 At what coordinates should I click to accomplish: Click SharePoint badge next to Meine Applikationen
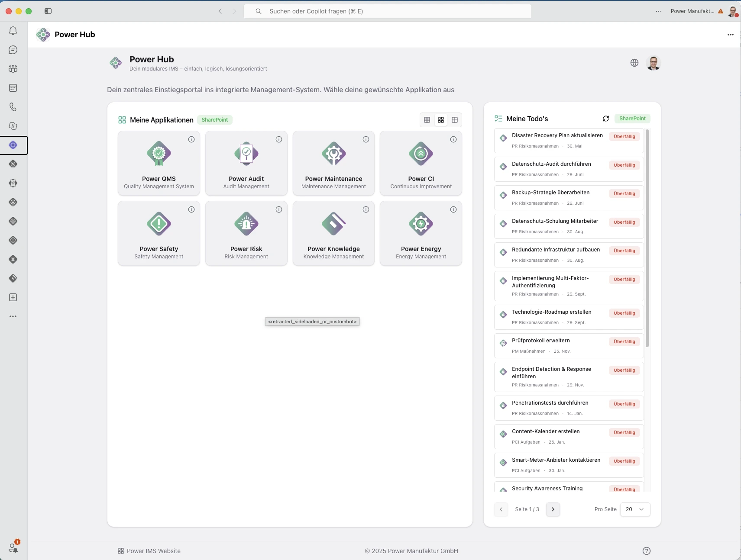coord(215,120)
